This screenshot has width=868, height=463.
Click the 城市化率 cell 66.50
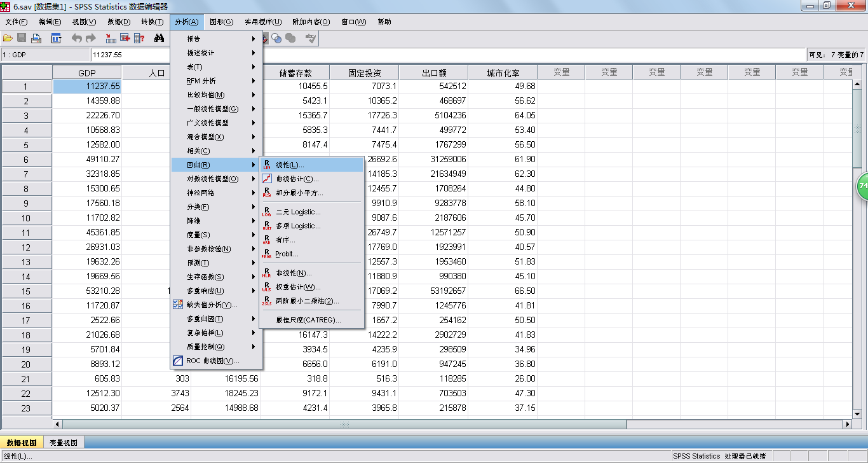coord(503,291)
